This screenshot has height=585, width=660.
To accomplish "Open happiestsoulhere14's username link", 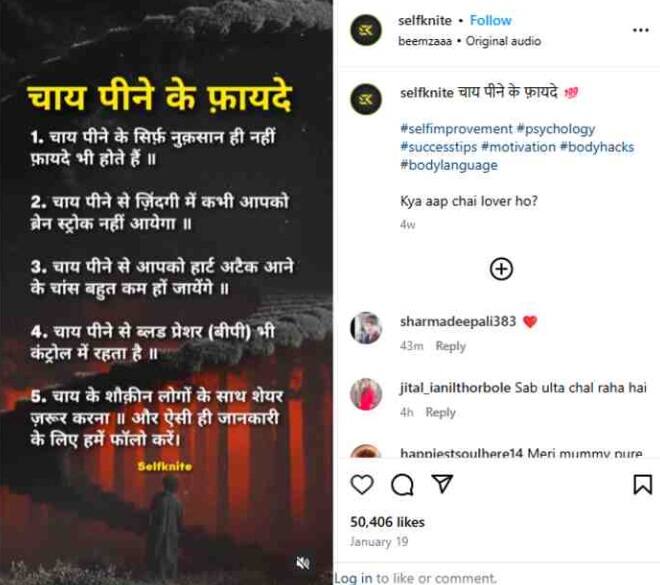I will 461,454.
